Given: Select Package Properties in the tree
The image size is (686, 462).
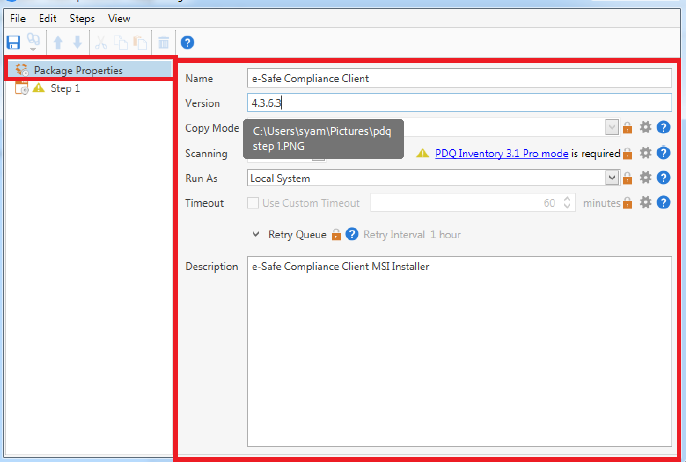Looking at the screenshot, I should pos(90,70).
